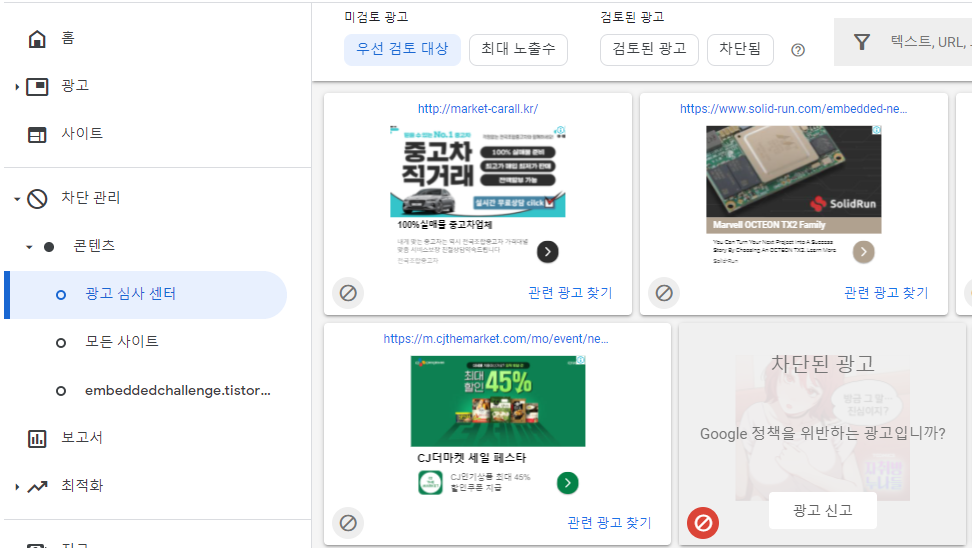Click bullet icon next to 콘텐츠
This screenshot has height=548, width=972.
49,247
